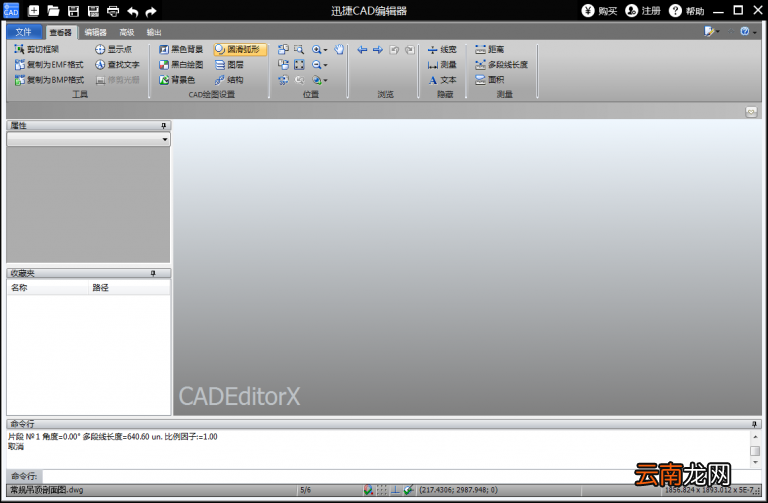768x503 pixels.
Task: Click 购买 purchase button
Action: (600, 10)
